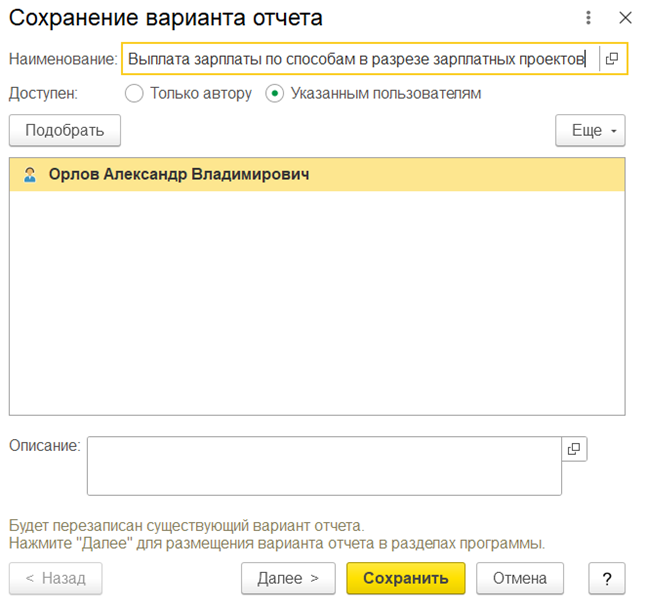Click the expand icon beside Описание field
Viewport: 648px width, 608px height.
coord(574,449)
